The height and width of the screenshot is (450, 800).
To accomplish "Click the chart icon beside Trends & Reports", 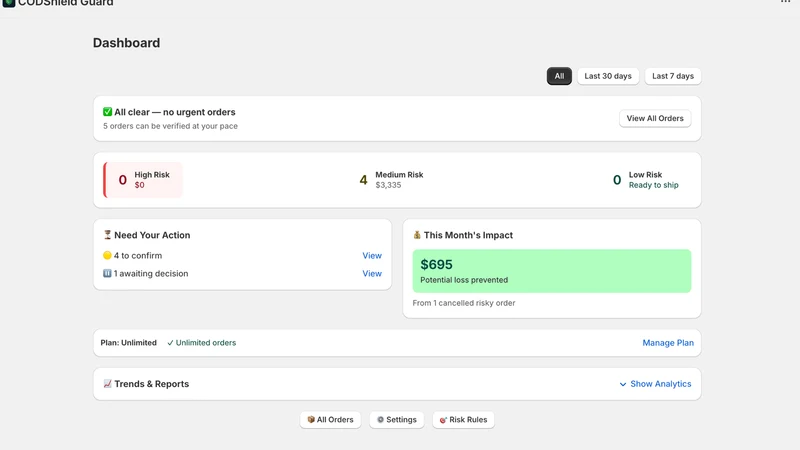I will pos(107,384).
